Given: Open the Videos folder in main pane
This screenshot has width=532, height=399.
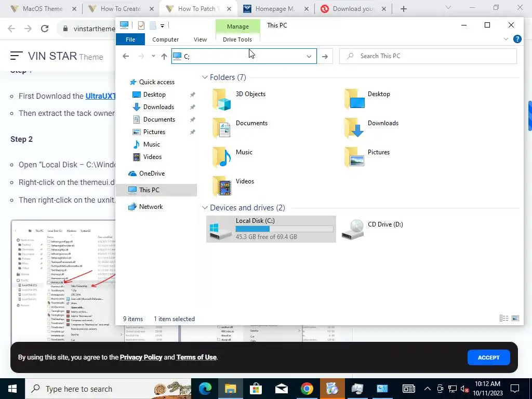Looking at the screenshot, I should click(233, 187).
